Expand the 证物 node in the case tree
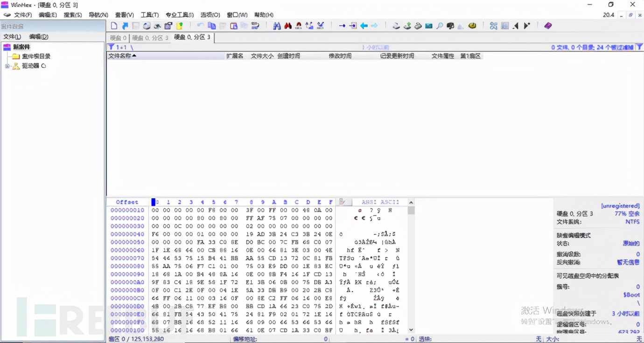The width and height of the screenshot is (644, 343). click(8, 66)
